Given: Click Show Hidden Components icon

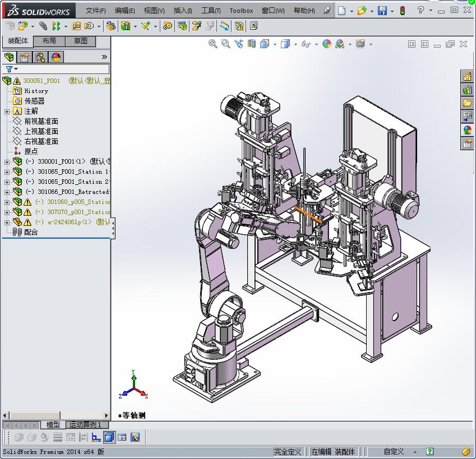Looking at the screenshot, I should tap(111, 26).
